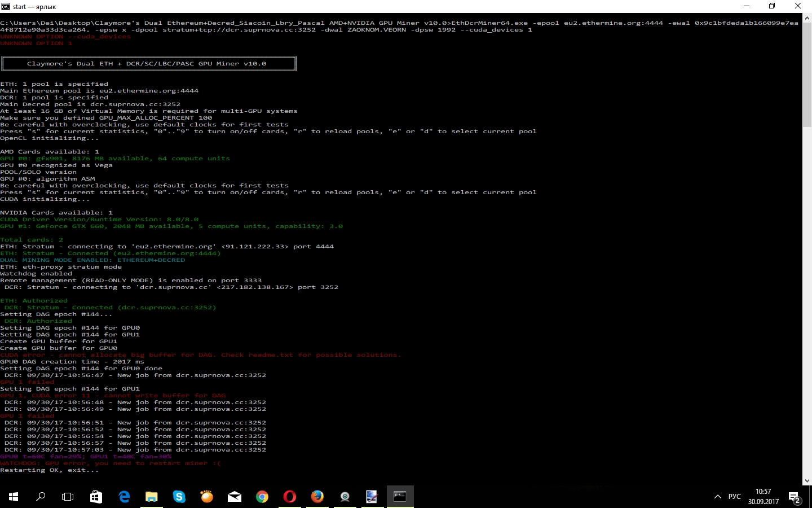Click 'Setting DAG epoch #144...' line

pos(56,314)
